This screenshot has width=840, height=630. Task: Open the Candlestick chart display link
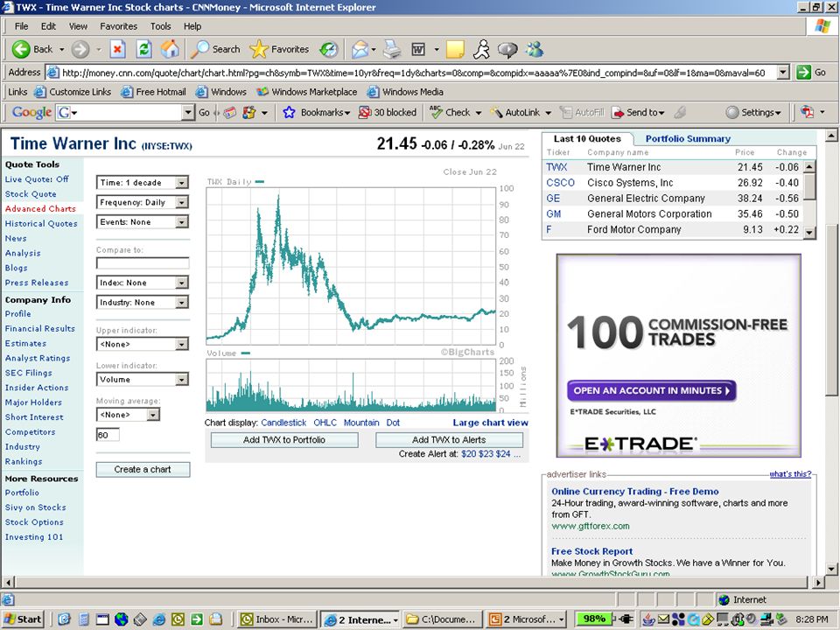click(x=283, y=423)
